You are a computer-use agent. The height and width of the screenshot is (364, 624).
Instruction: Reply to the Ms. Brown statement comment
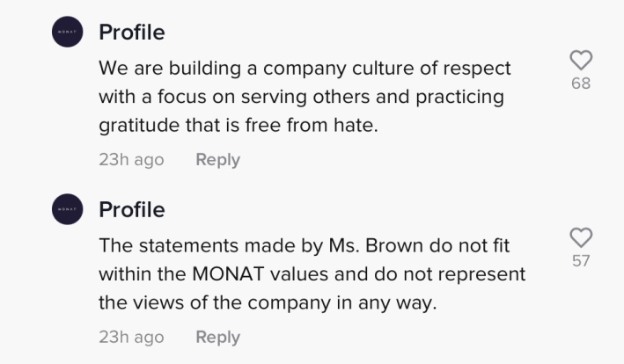click(x=217, y=337)
